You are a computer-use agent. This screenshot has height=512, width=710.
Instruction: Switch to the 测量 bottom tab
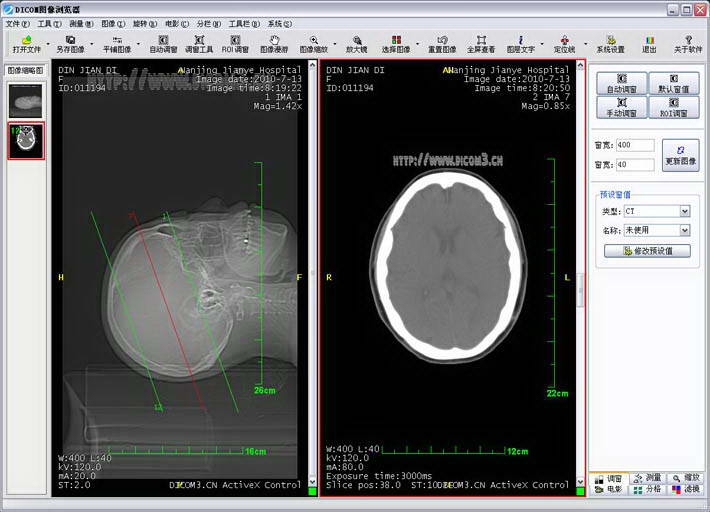pyautogui.click(x=648, y=478)
